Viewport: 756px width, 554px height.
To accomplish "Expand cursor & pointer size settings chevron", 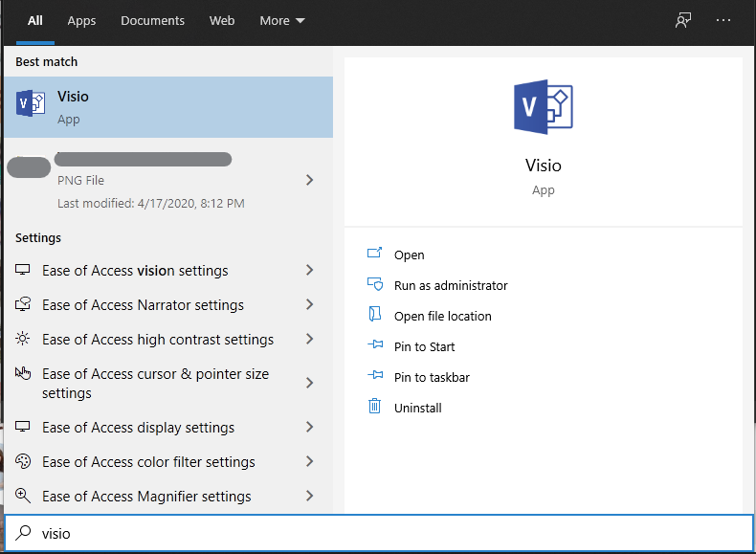I will click(309, 383).
